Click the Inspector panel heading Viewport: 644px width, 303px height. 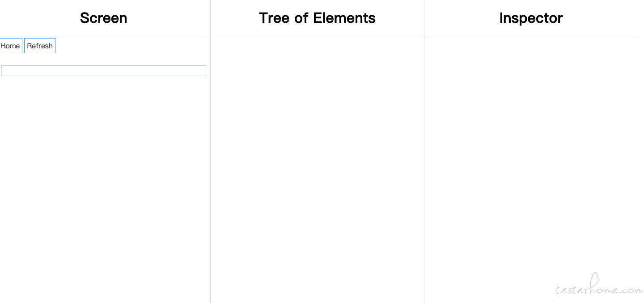pyautogui.click(x=531, y=18)
